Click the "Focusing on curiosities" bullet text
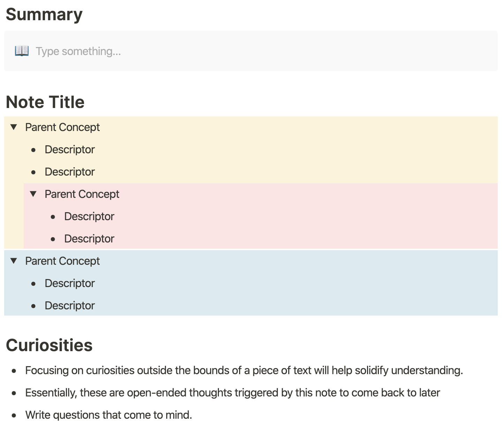Screen dimensions: 504x425 point(244,370)
